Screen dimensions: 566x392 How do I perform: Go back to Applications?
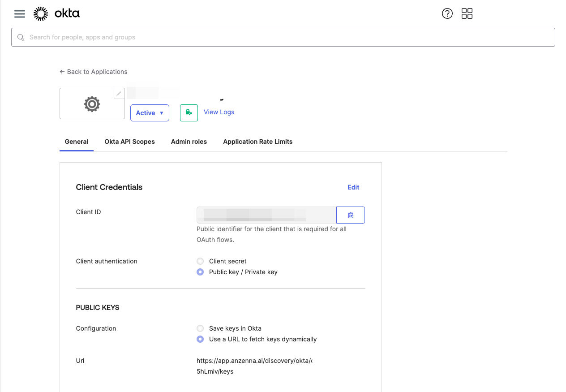[x=94, y=72]
